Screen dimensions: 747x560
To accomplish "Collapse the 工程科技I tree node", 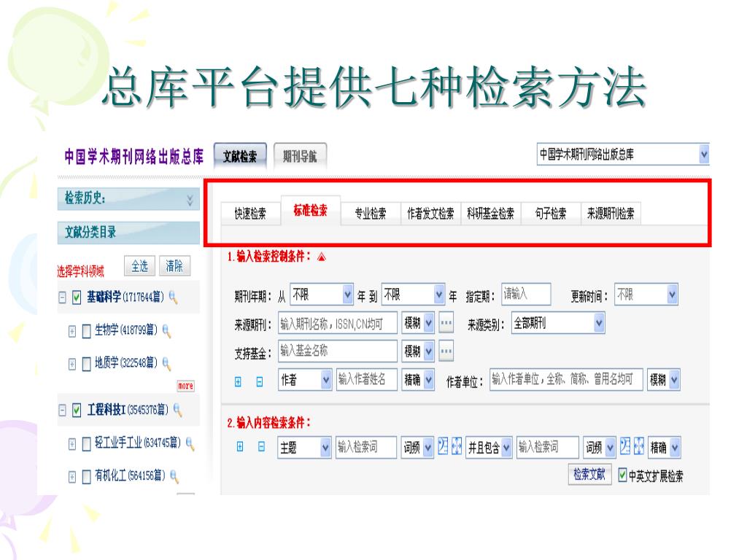I will (x=63, y=410).
